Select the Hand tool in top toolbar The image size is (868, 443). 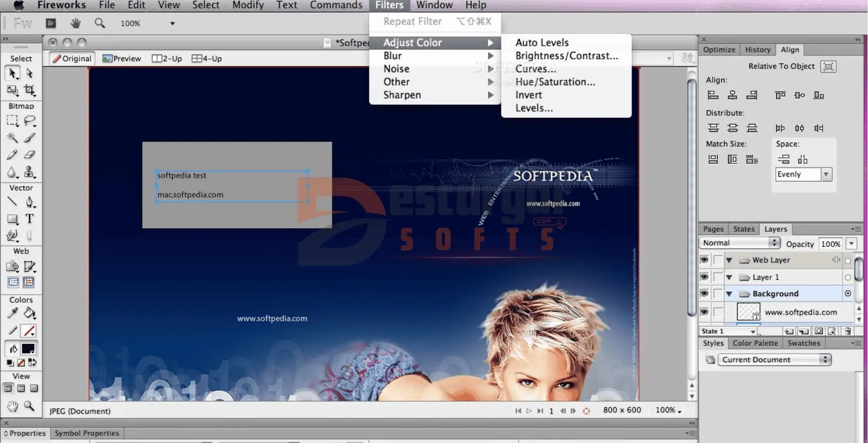point(75,23)
